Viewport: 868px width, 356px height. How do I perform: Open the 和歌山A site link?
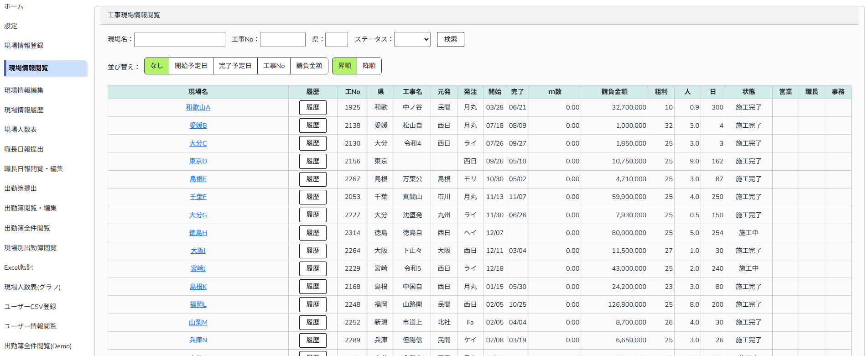coord(198,108)
